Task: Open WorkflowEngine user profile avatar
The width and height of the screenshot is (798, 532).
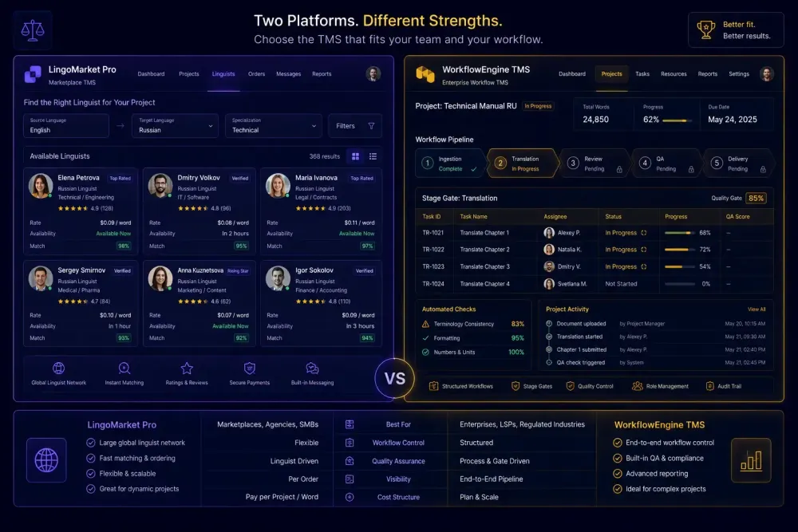Action: tap(767, 73)
